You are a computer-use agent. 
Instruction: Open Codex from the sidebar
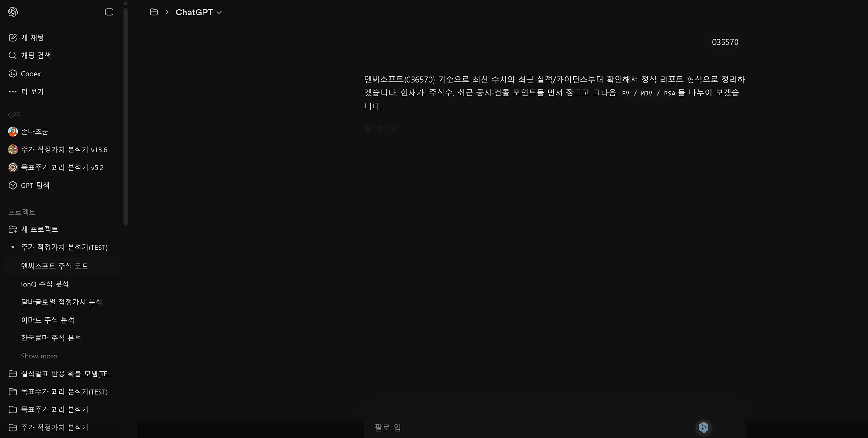pos(61,74)
